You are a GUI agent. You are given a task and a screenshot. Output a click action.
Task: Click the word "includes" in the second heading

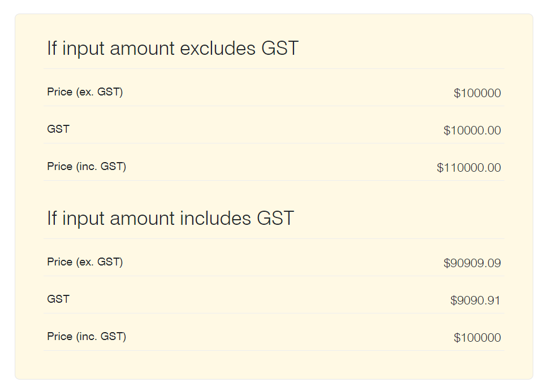[x=215, y=218]
